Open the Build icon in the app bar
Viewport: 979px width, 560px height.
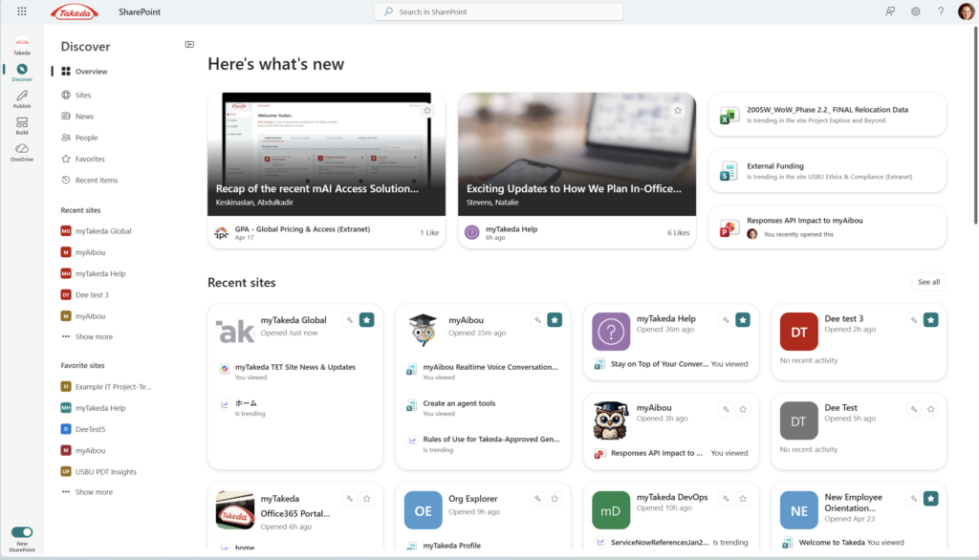click(22, 125)
